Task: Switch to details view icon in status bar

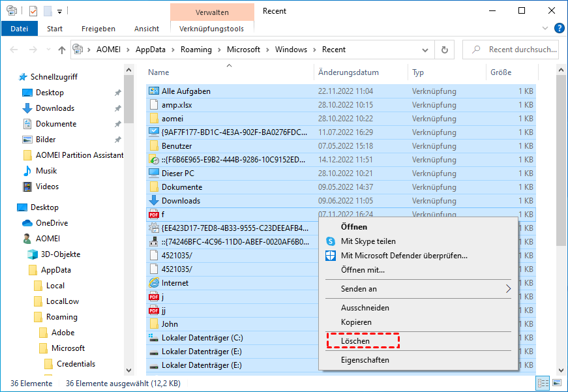Action: point(543,384)
